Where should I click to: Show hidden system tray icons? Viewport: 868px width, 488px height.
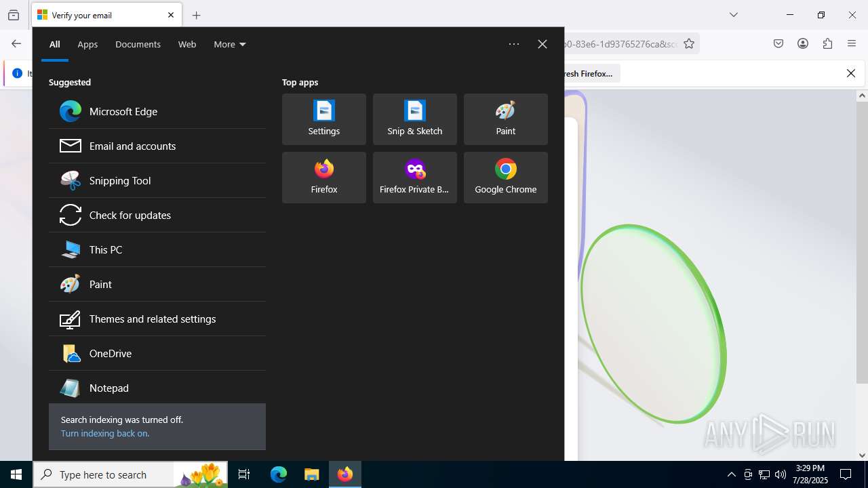click(x=731, y=474)
